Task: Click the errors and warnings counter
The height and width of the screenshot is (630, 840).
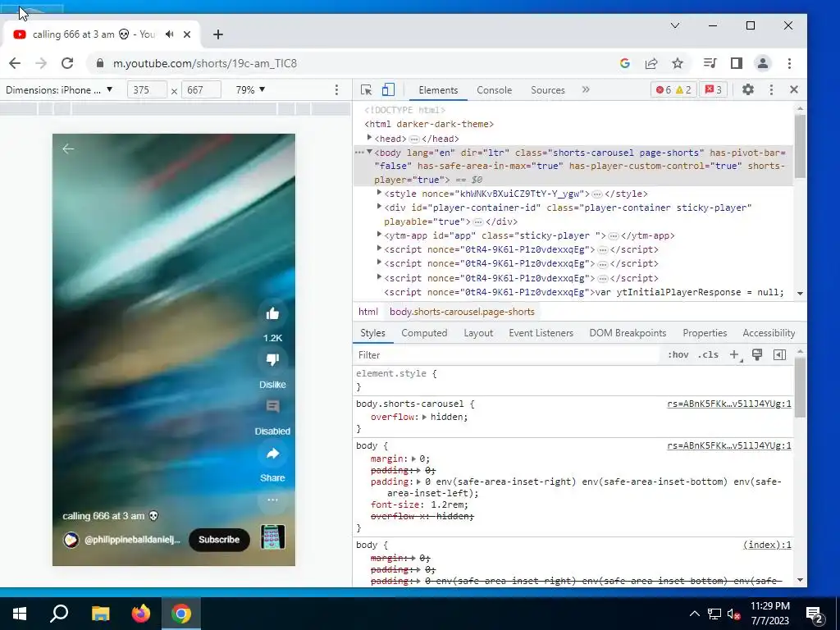Action: [673, 90]
